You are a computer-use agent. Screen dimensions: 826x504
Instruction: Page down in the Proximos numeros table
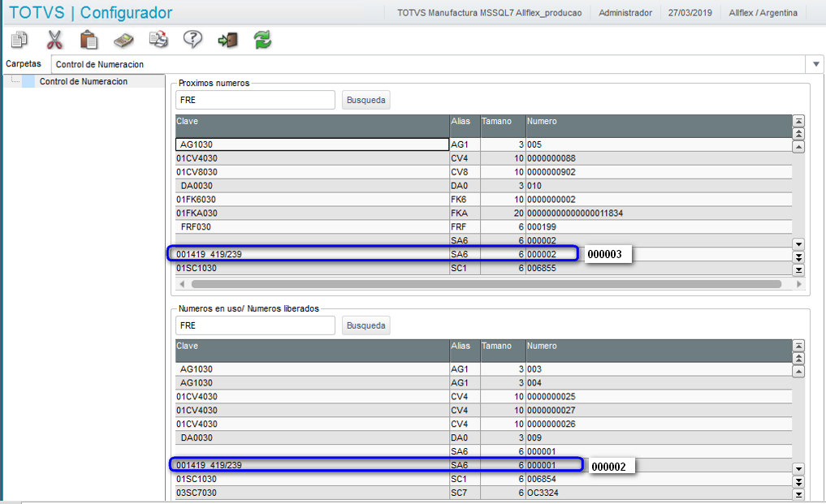tap(798, 257)
